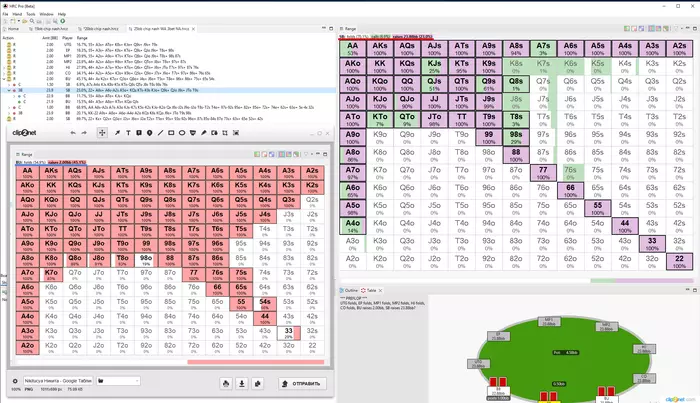Click the undo arrow in clip2net
Viewport: 700px width, 403px height.
click(x=73, y=133)
